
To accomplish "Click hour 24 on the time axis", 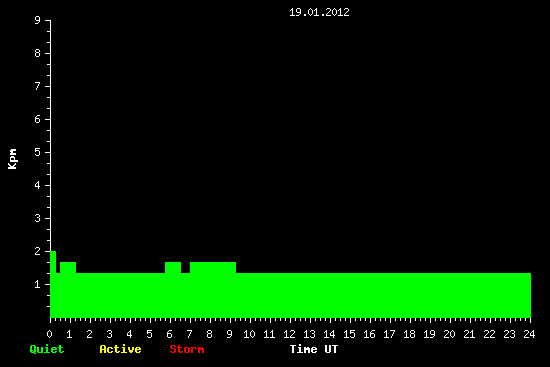I will coord(529,334).
